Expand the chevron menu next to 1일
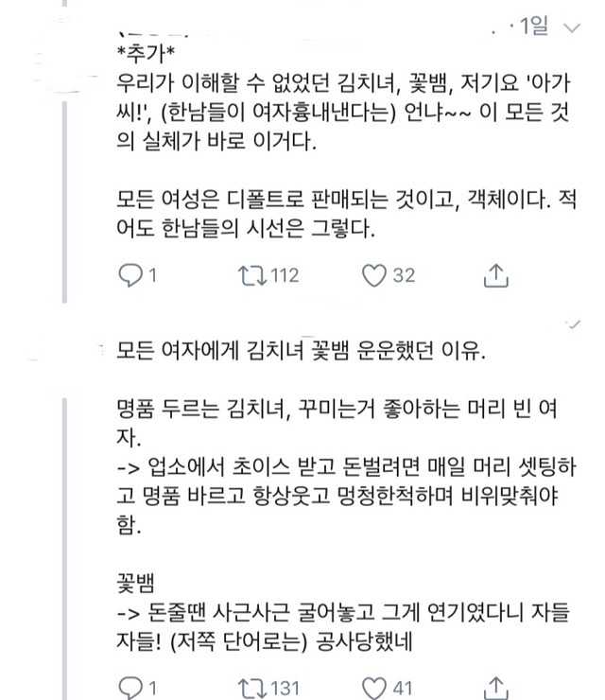This screenshot has width=605, height=700. coord(571,29)
